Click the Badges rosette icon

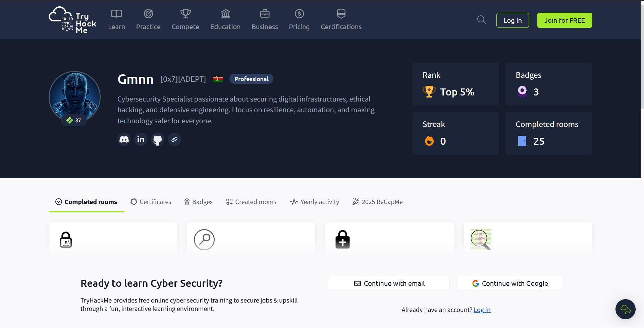[522, 91]
